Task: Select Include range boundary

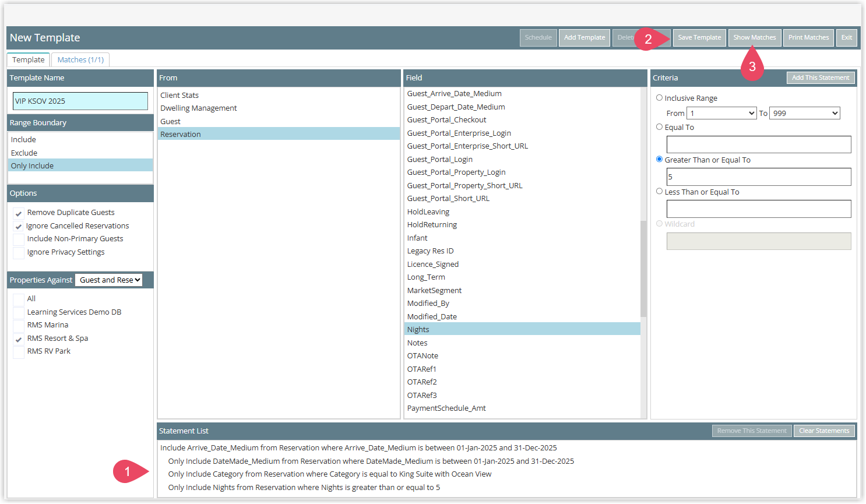Action: [80, 140]
